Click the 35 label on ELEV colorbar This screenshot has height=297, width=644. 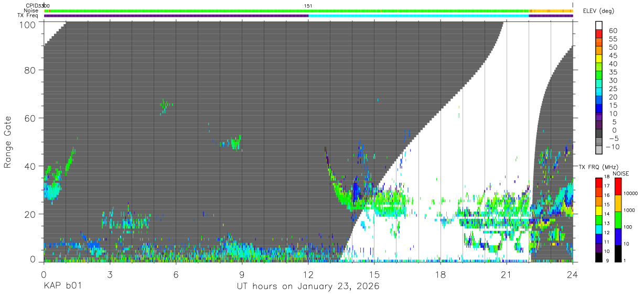click(x=613, y=72)
